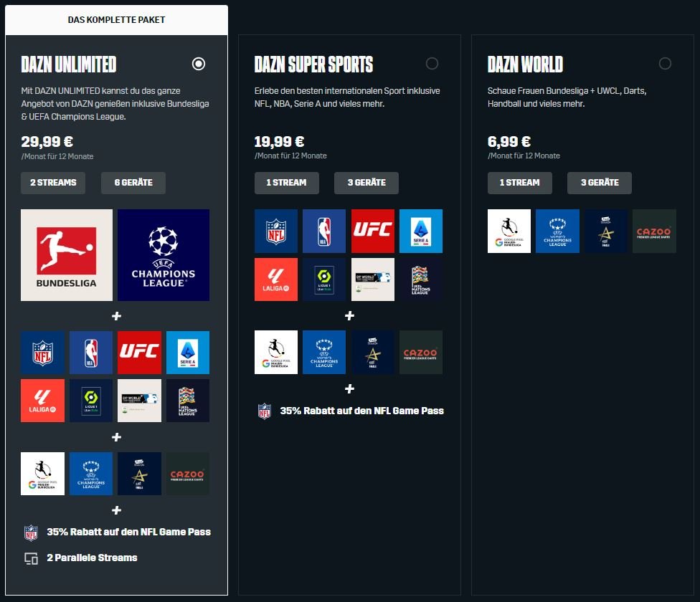Click the large Bundesliga logo tile
Image resolution: width=700 pixels, height=602 pixels.
pyautogui.click(x=67, y=255)
